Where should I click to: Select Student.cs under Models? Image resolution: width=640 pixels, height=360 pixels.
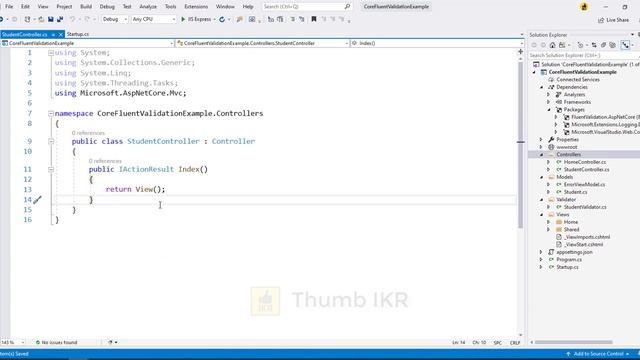coord(576,192)
